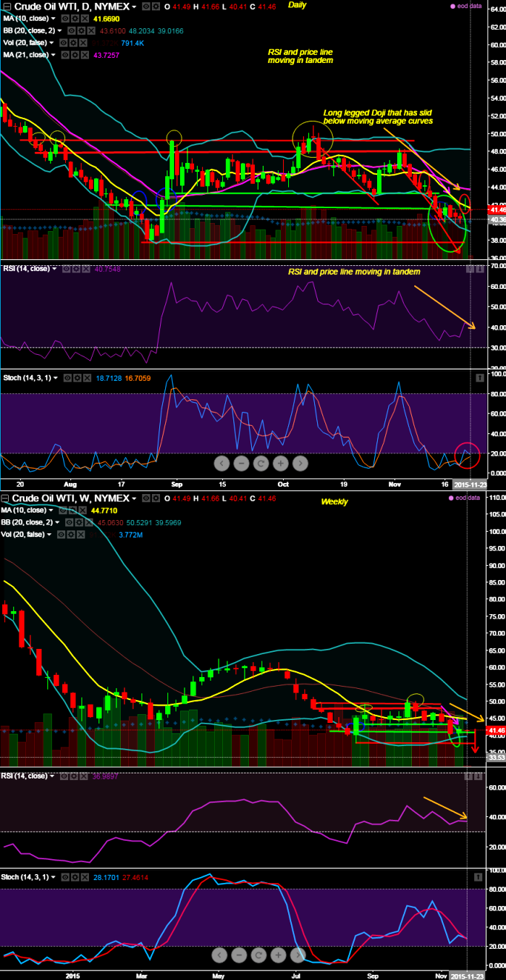Open settings for daily Crude Oil WTI symbol
This screenshot has width=506, height=980.
coord(156,6)
